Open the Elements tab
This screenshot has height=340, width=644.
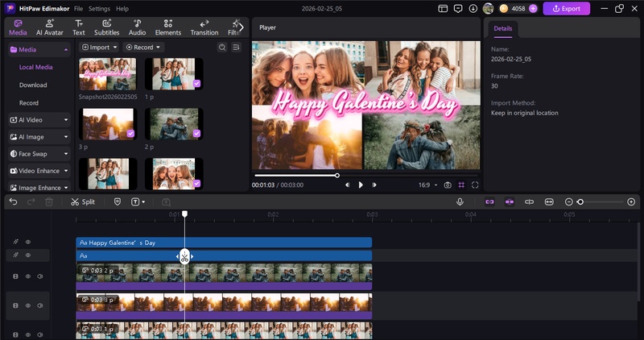(168, 27)
